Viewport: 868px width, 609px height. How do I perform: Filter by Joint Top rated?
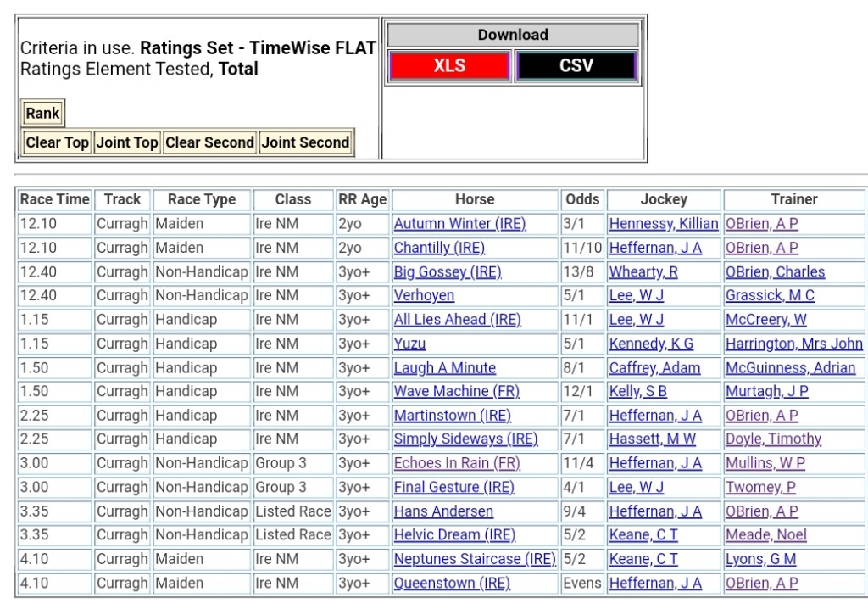pos(127,142)
